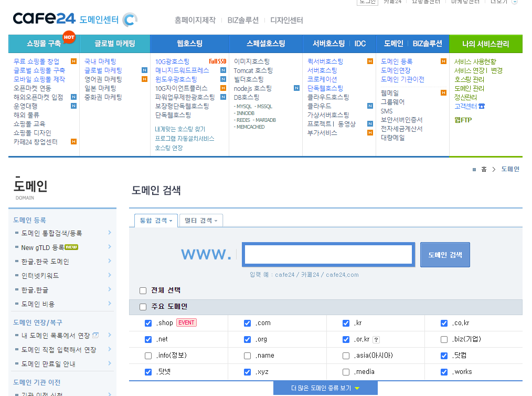Viewport: 532px width, 396px height.
Task: Open the 웹호스팅 main menu
Action: pyautogui.click(x=189, y=44)
